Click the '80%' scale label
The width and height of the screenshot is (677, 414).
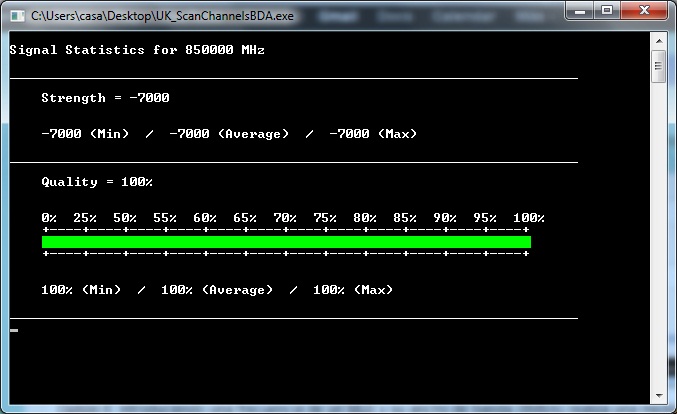pos(365,218)
